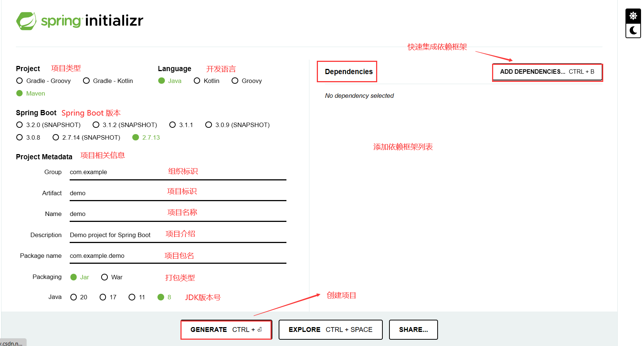Select Spring Boot 3.0.9 (SNAPSHOT)
The image size is (644, 346).
[238, 125]
